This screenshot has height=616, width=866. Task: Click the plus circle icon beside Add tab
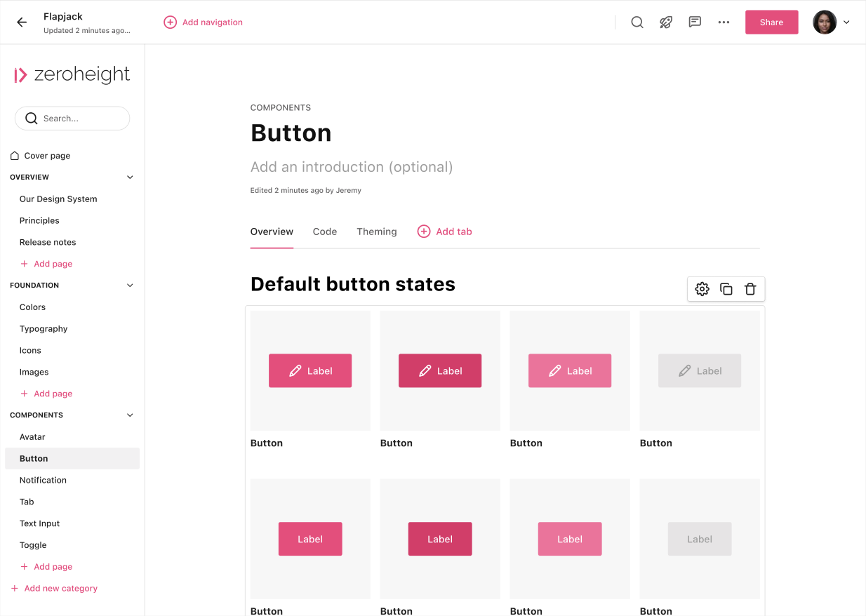click(x=424, y=232)
